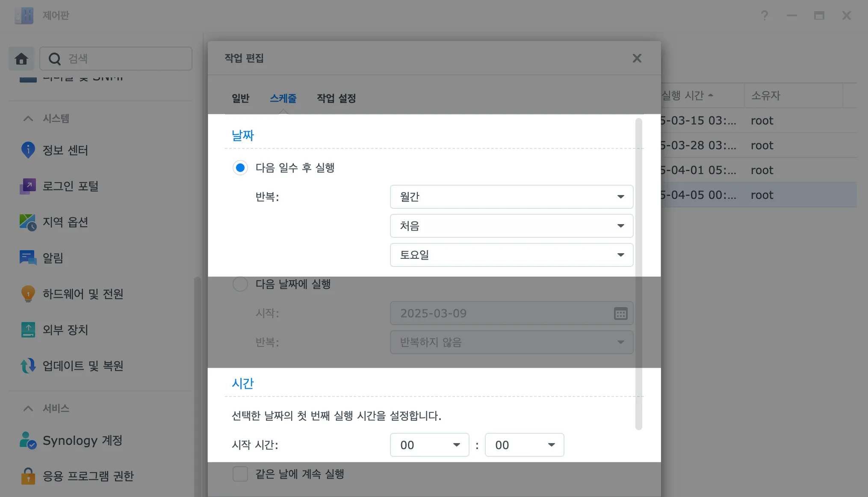Image resolution: width=868 pixels, height=497 pixels.
Task: Open calendar picker icon for start date
Action: pyautogui.click(x=620, y=314)
